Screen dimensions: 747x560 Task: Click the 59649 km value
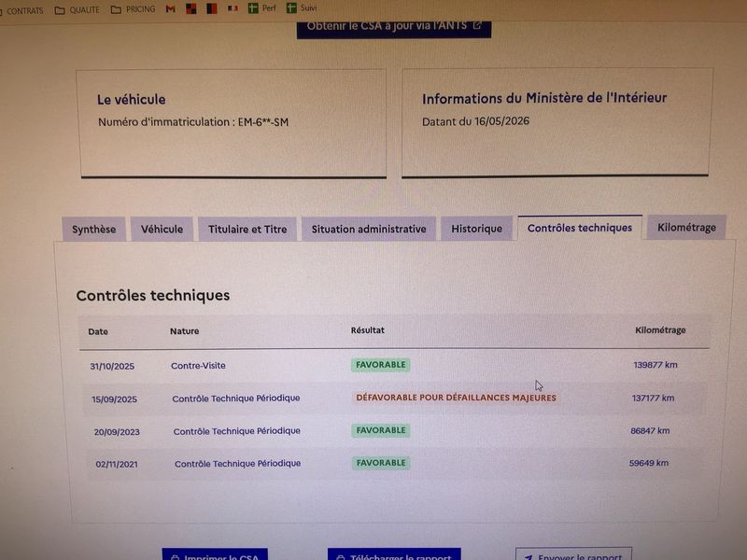[649, 463]
